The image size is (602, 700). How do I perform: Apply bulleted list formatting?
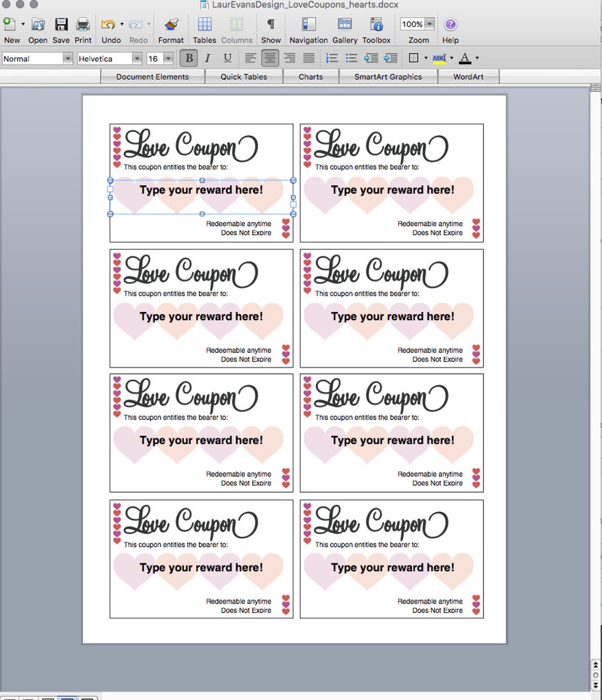(351, 58)
